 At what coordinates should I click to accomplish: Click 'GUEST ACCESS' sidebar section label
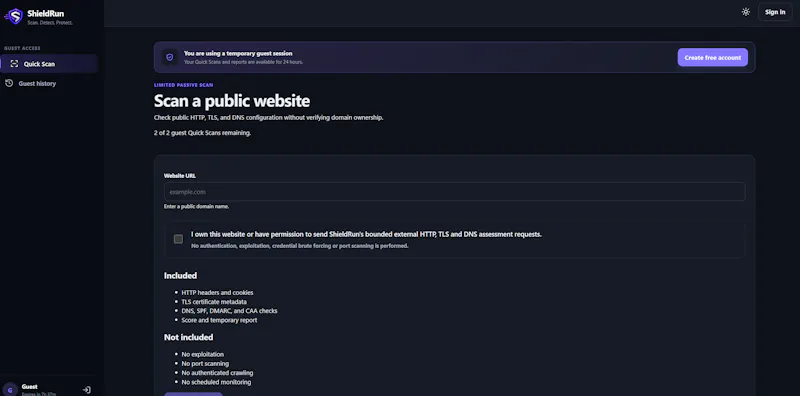point(22,48)
